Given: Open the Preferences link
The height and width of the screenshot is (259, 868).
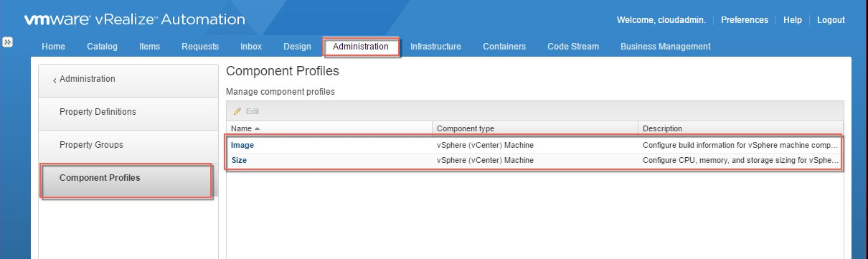Looking at the screenshot, I should [x=745, y=20].
